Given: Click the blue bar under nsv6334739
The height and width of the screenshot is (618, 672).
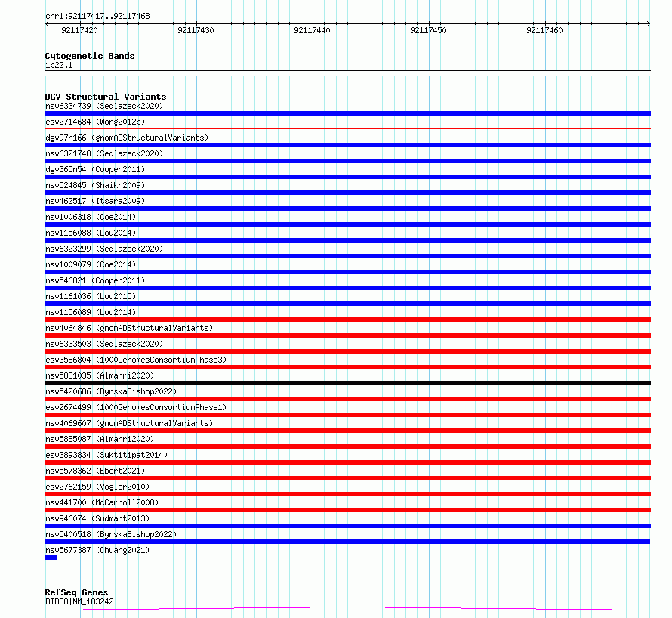Looking at the screenshot, I should pyautogui.click(x=347, y=113).
